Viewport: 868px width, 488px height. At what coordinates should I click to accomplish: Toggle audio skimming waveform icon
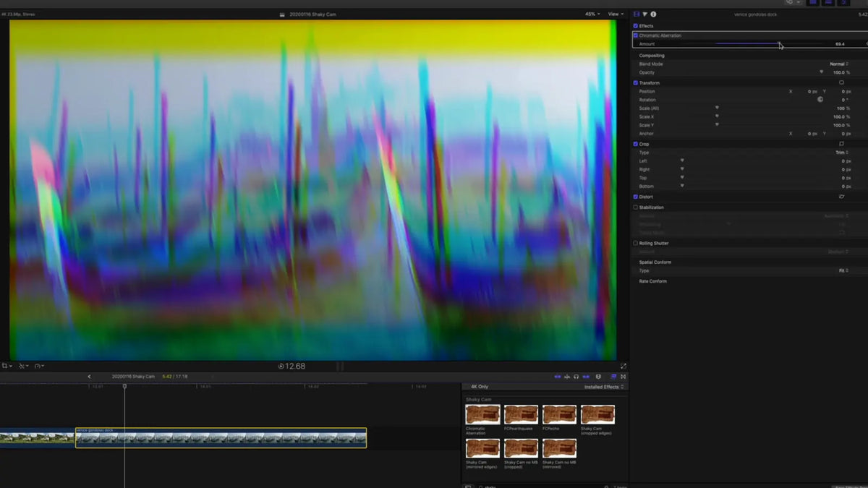[567, 377]
